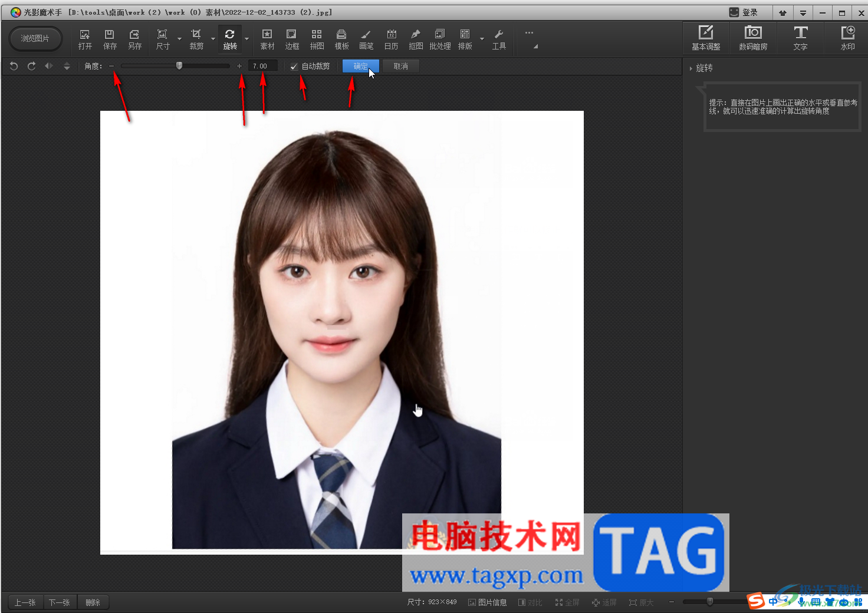
Task: Rotate image clockwise with the right arrow icon
Action: point(32,66)
